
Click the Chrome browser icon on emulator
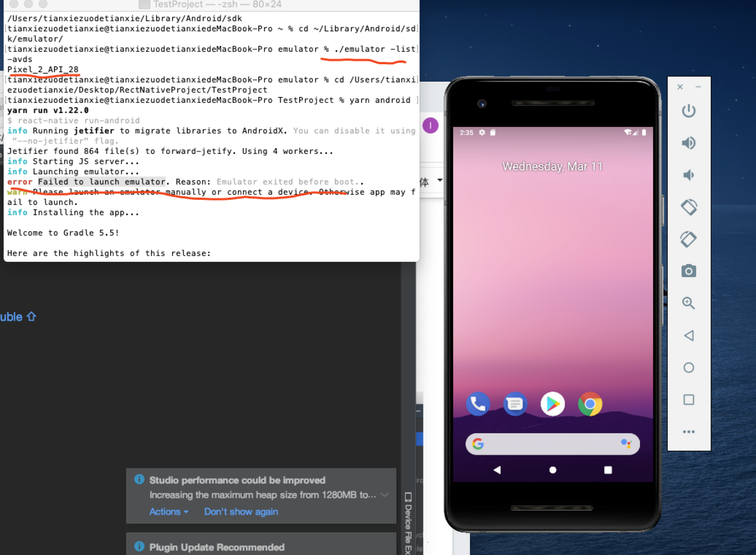click(x=590, y=403)
